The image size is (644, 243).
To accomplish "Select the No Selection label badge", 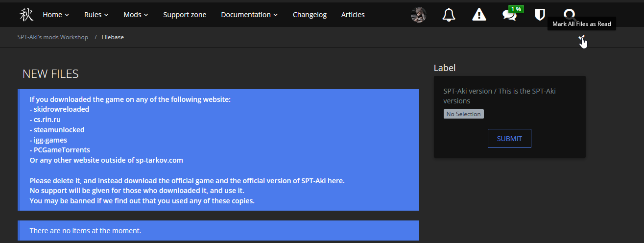I will tap(463, 114).
